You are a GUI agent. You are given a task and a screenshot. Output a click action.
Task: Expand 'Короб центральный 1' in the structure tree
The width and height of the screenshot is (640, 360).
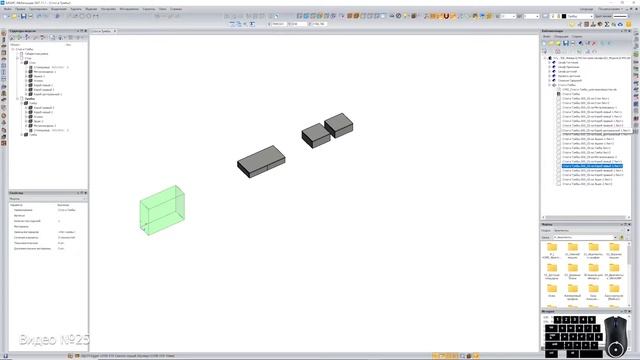coord(26,94)
